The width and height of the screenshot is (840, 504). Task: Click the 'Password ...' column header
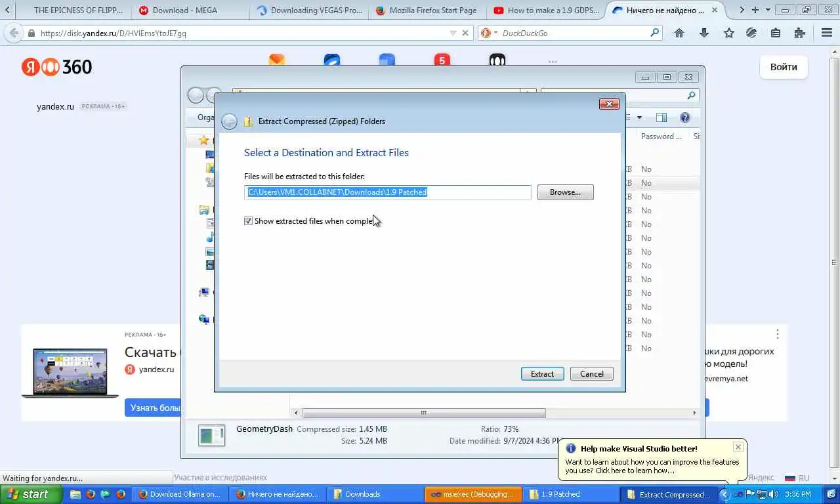coord(661,136)
